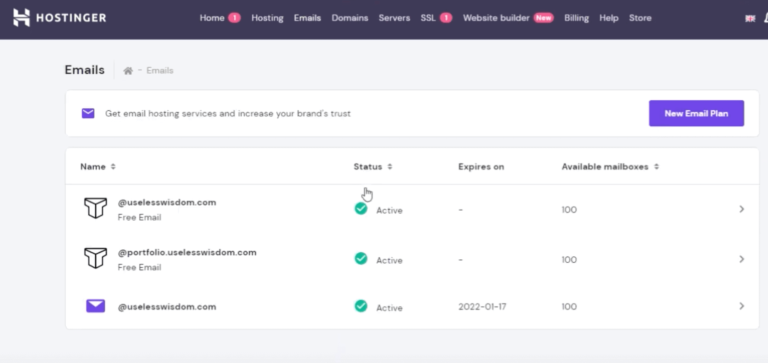Click Active check icon for @portfolio.uselesswisdom.com

361,259
